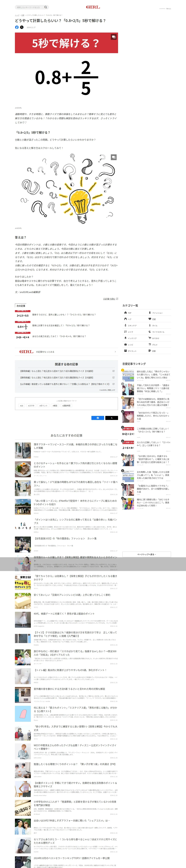Screen dimensions: 186x868
Task: Expand andGIRL の記事をもっとみる chevron
Action: pyautogui.click(x=115, y=352)
